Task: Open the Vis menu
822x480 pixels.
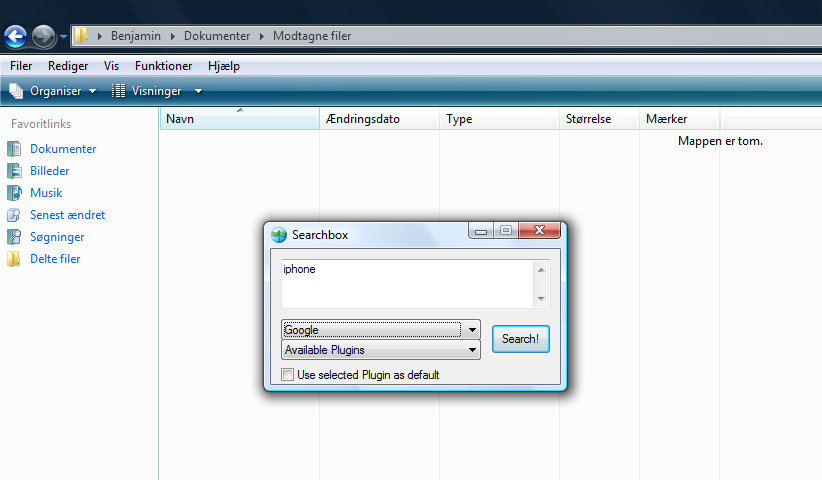Action: click(x=111, y=66)
